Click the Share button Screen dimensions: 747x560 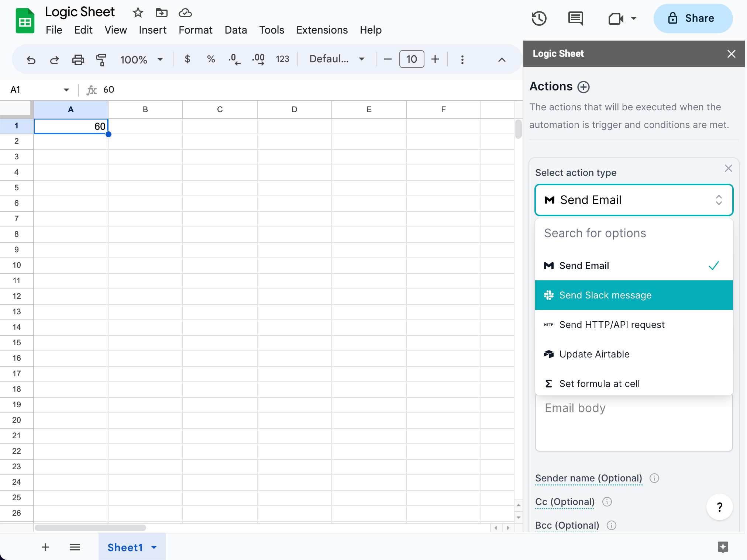tap(693, 18)
